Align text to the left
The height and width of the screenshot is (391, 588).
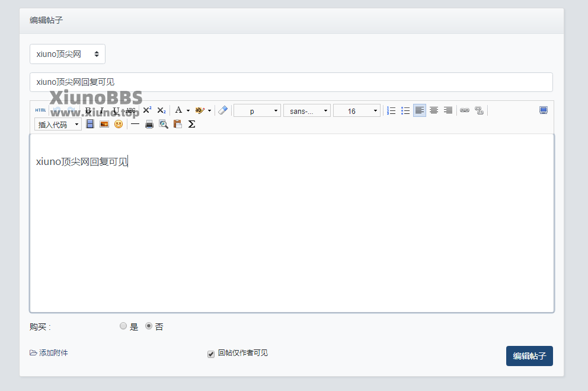(x=420, y=110)
